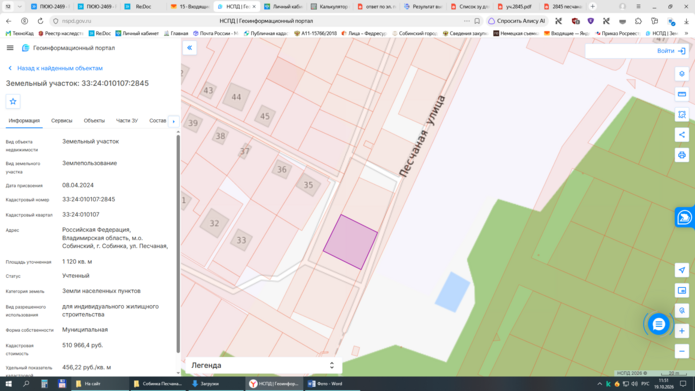Open the Почта России bookmark
Screen dimensions: 695x391
point(216,33)
